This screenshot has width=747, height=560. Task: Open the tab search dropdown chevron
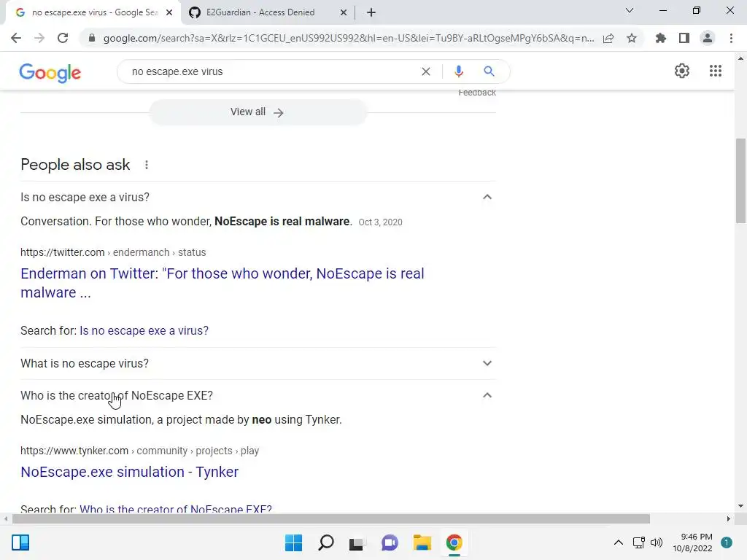click(x=630, y=10)
